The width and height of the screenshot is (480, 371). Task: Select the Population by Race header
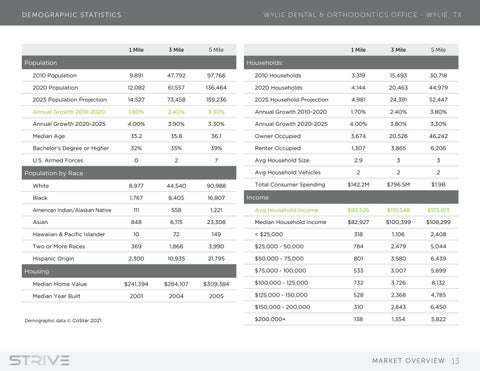click(129, 173)
